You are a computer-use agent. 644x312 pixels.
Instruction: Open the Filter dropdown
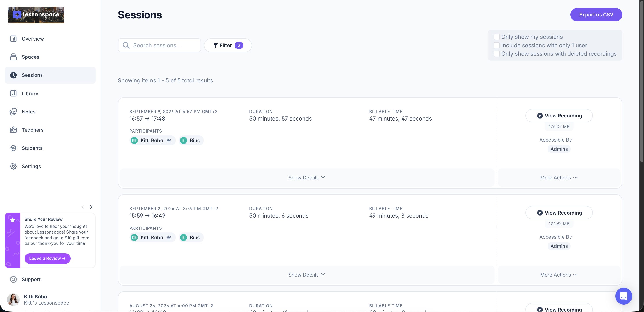click(x=228, y=45)
